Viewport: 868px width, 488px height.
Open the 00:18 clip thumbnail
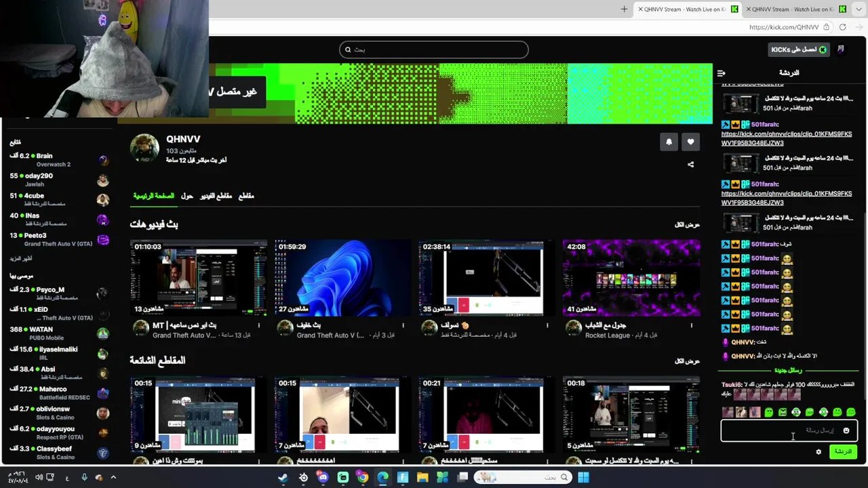631,415
